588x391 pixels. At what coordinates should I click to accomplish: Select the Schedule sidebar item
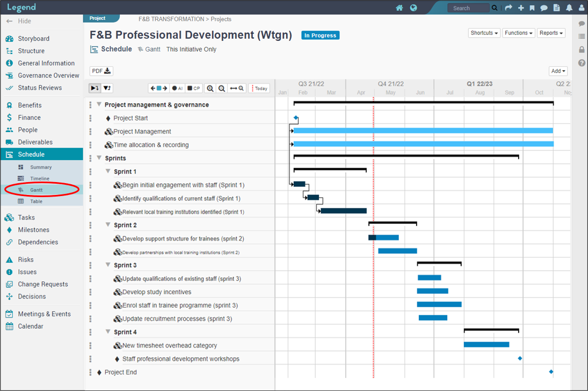(x=42, y=154)
